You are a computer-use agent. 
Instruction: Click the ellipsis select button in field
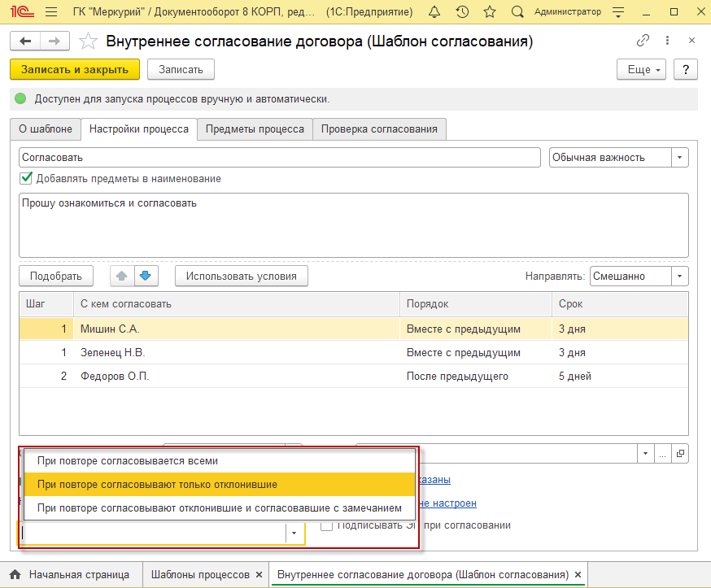pyautogui.click(x=662, y=453)
